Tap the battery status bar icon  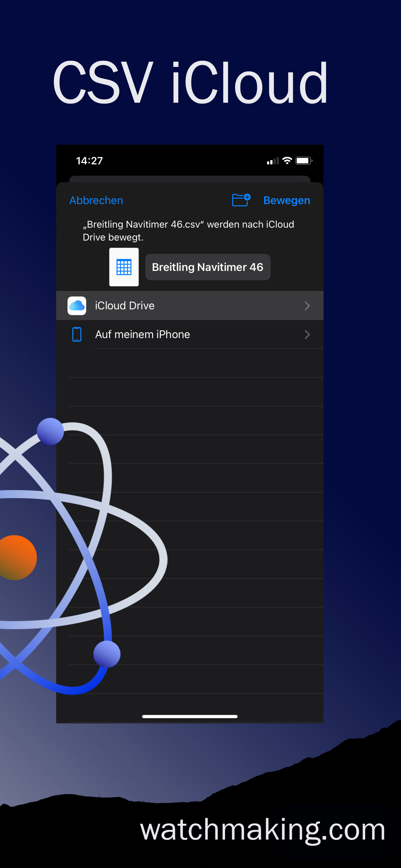[304, 161]
